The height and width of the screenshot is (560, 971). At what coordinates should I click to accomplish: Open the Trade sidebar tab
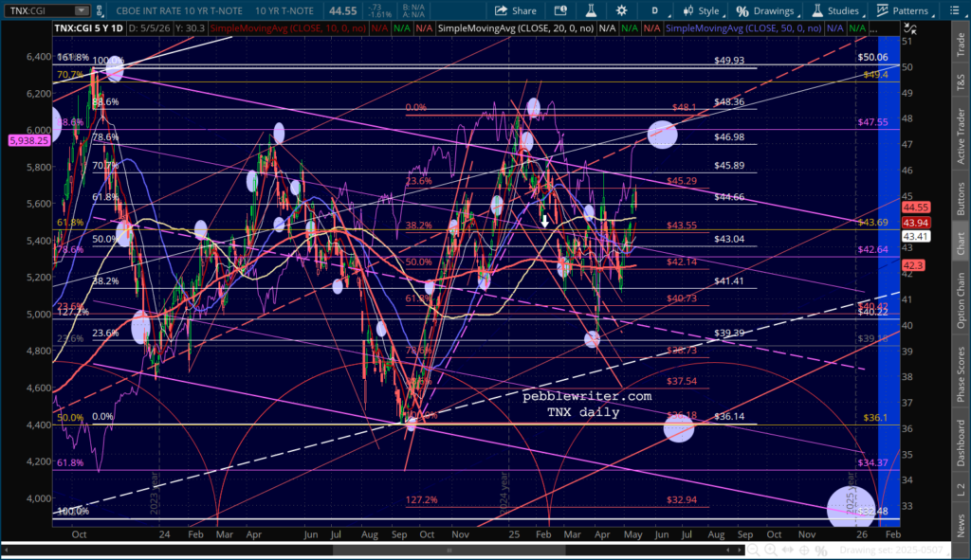click(961, 45)
